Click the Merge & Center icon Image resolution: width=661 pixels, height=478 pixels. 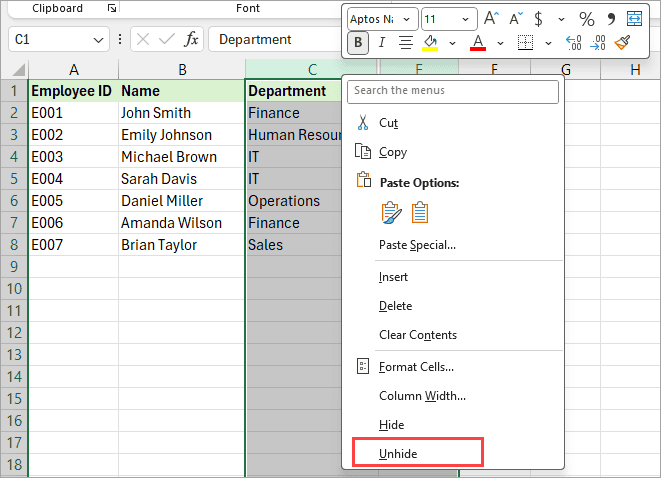[634, 18]
